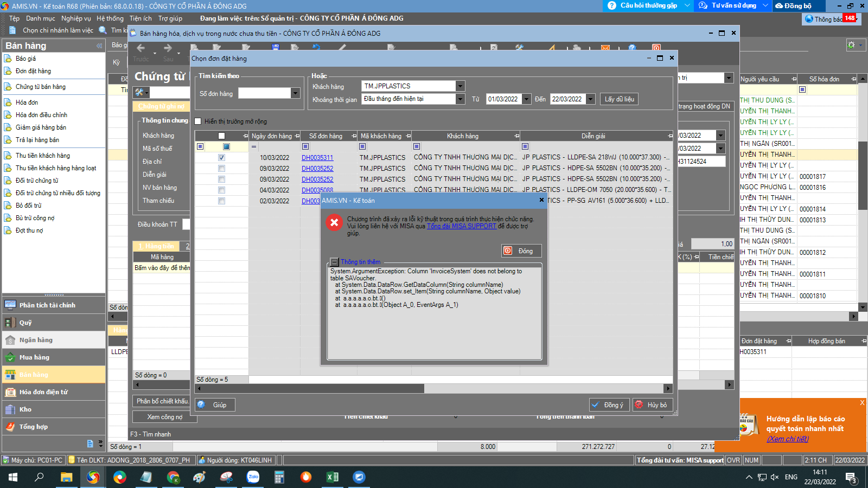The height and width of the screenshot is (488, 868).
Task: Click the Phân bổ chiết khấu button
Action: point(162,401)
